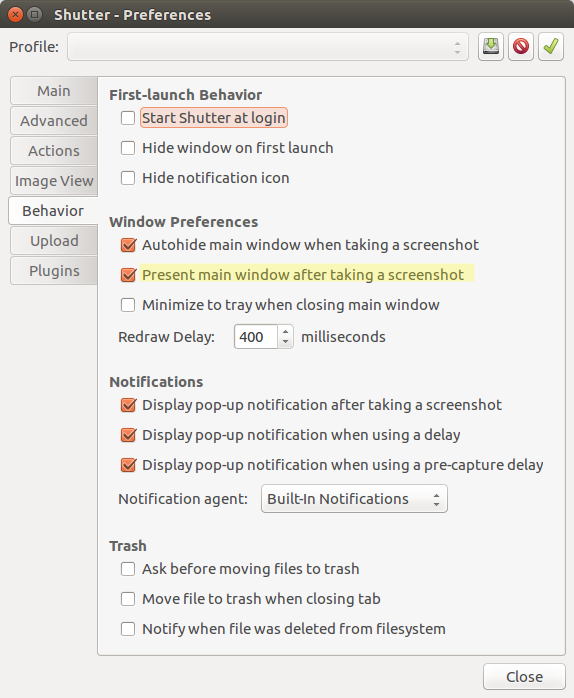Screen dimensions: 574x698
Task: Click the save profile icon
Action: 491,46
